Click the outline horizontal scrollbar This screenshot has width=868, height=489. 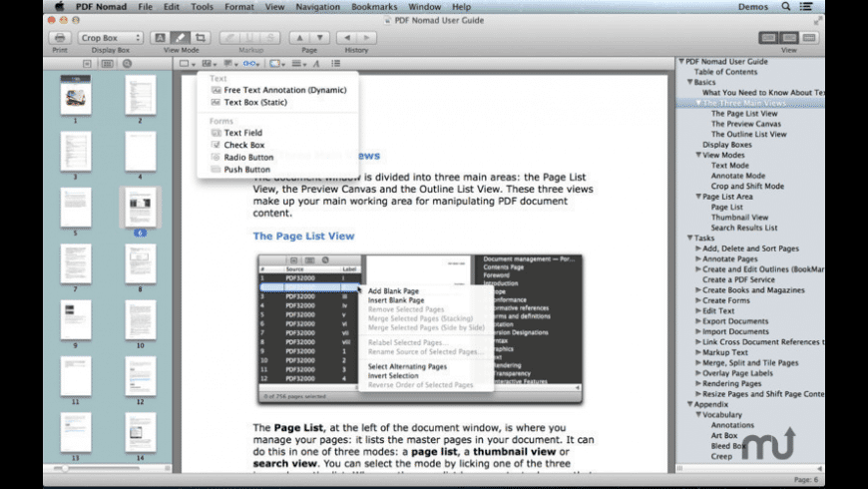pyautogui.click(x=750, y=468)
